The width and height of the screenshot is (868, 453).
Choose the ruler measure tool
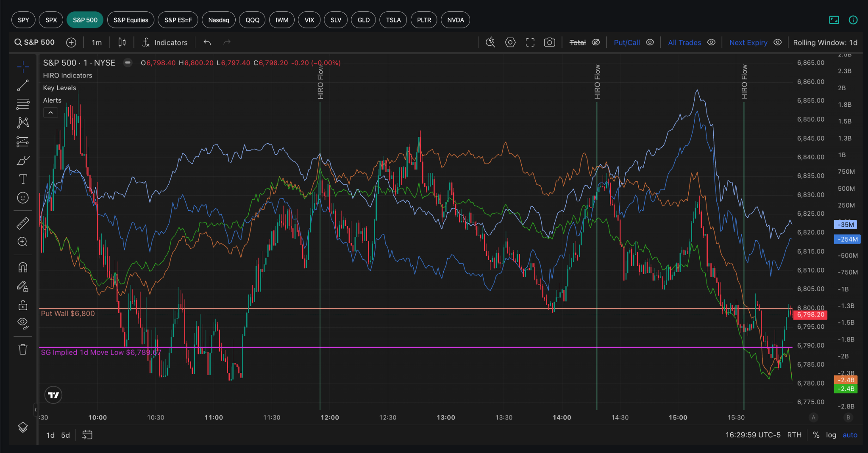tap(23, 223)
